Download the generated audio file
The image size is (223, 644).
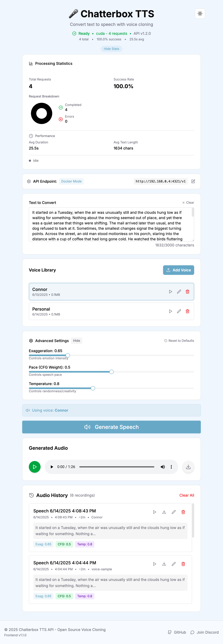[x=188, y=467]
